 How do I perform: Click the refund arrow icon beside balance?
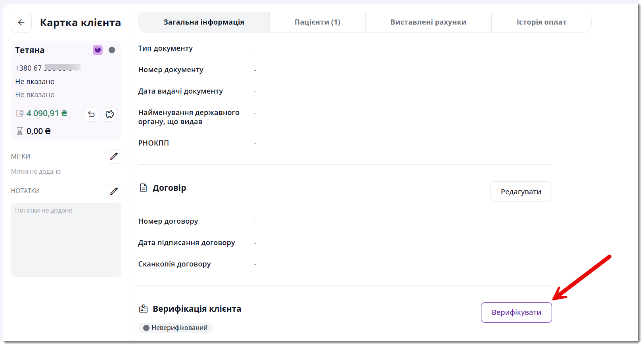(91, 114)
